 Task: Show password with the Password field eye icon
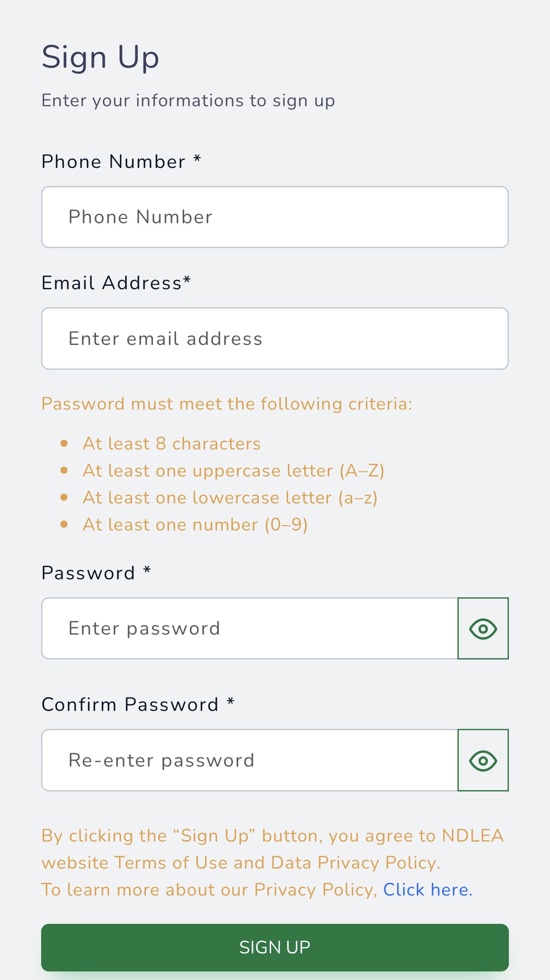pos(483,628)
